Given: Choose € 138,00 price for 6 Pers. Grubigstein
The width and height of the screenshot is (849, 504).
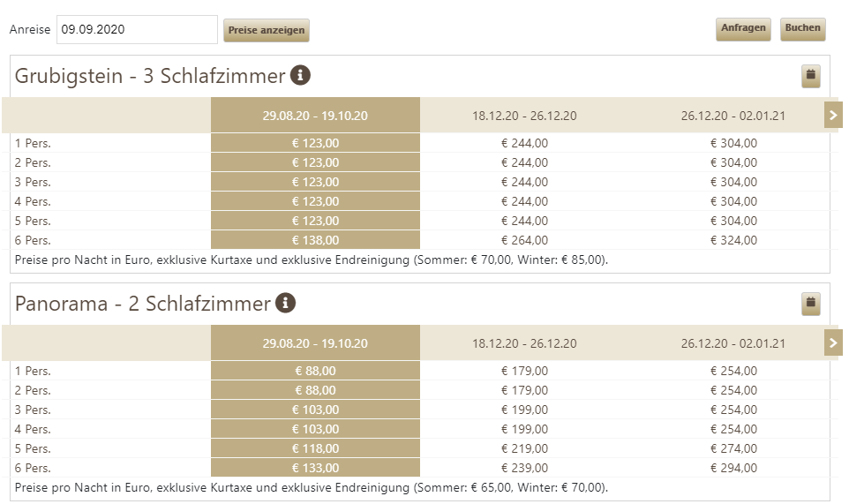Looking at the screenshot, I should [x=315, y=240].
